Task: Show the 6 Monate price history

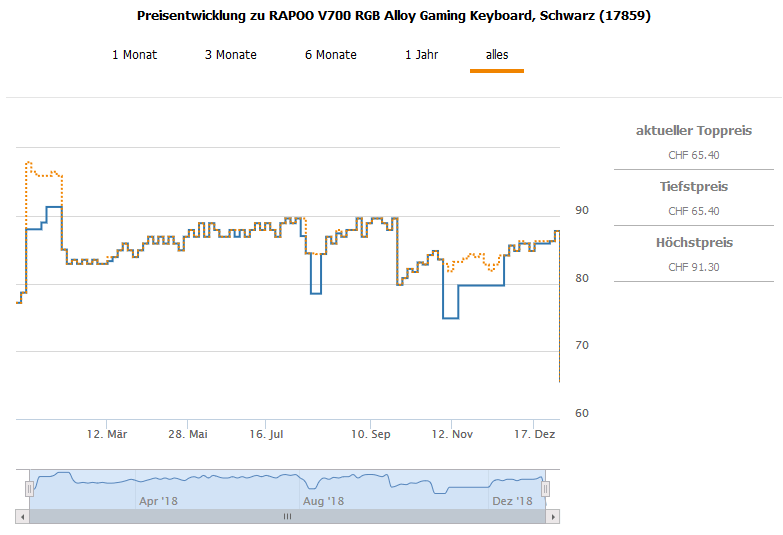Action: click(330, 55)
